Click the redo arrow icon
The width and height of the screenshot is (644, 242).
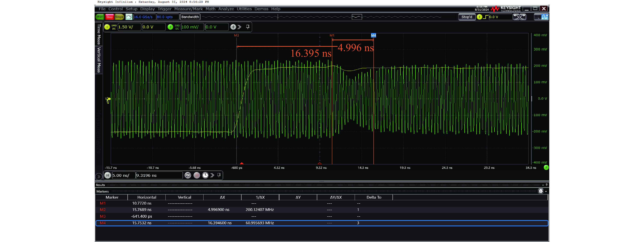click(x=523, y=17)
